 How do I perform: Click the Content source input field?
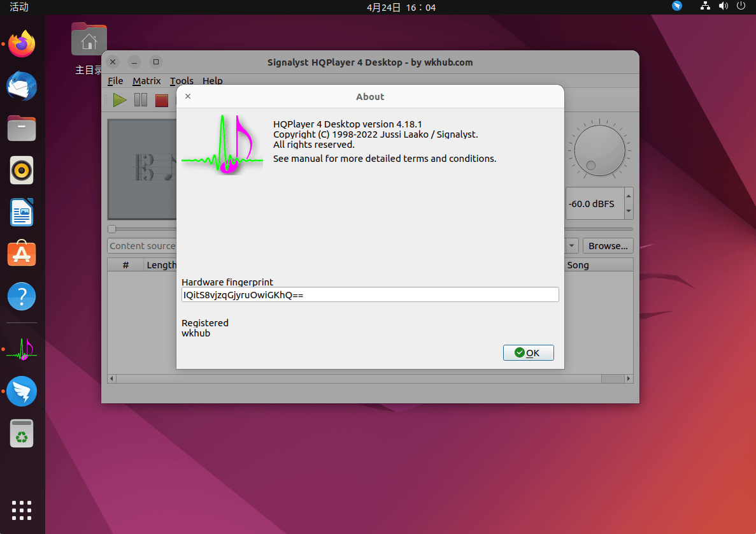[142, 245]
